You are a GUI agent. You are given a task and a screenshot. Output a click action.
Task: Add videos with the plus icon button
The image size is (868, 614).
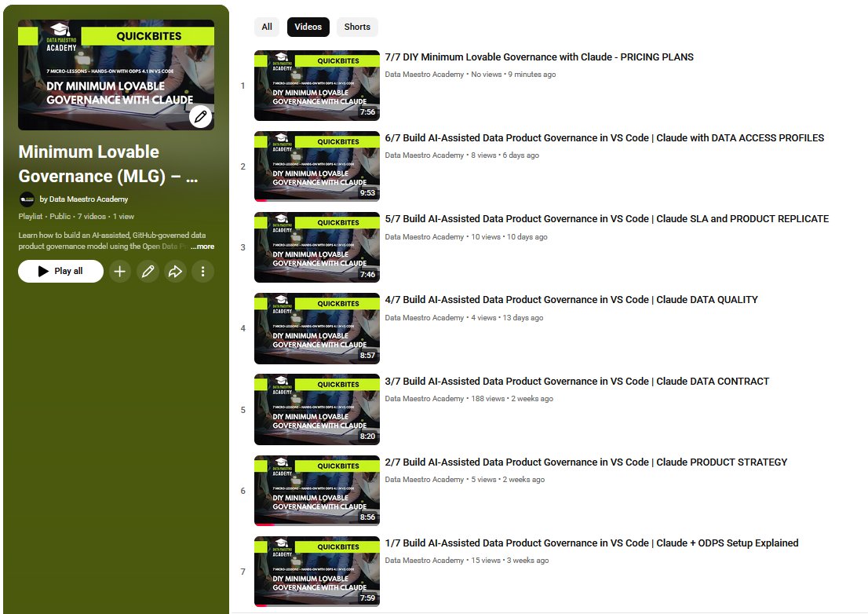click(x=119, y=272)
